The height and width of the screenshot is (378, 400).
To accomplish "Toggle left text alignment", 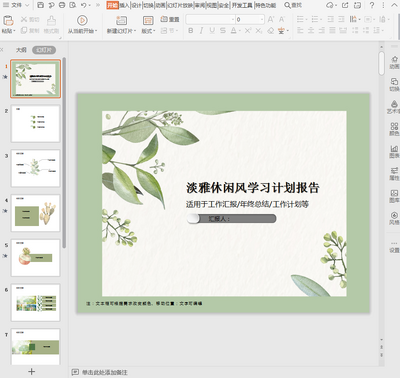I will pyautogui.click(x=300, y=31).
